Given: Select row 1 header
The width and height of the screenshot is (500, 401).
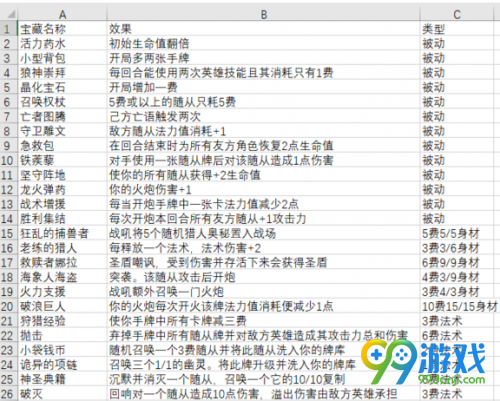Looking at the screenshot, I should [x=8, y=29].
